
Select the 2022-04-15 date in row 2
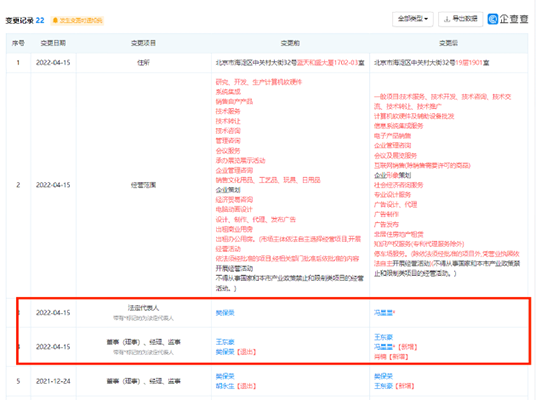click(x=53, y=185)
